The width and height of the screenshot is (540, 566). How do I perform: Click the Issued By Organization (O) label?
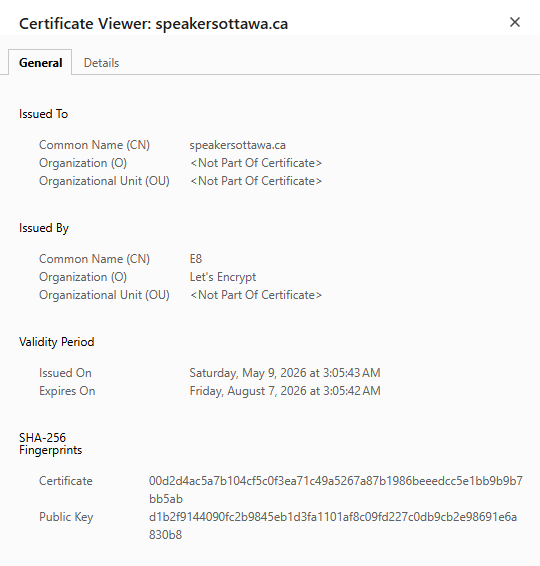(x=83, y=277)
